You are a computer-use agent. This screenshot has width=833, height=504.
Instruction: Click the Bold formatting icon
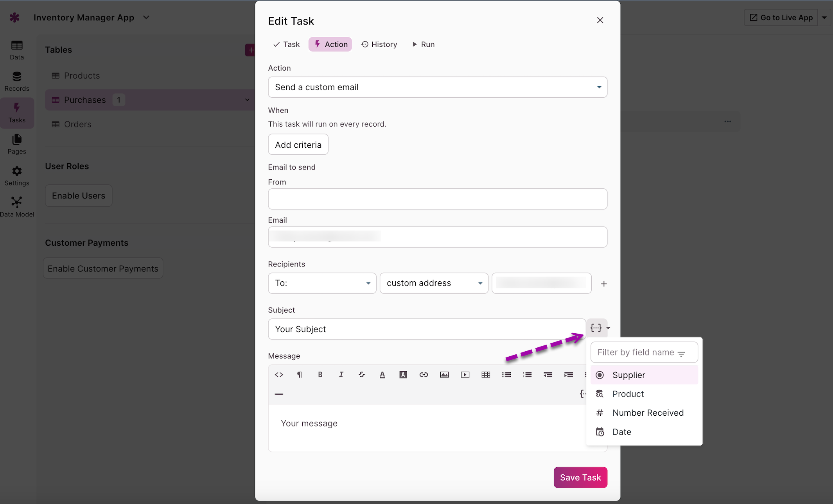[320, 375]
